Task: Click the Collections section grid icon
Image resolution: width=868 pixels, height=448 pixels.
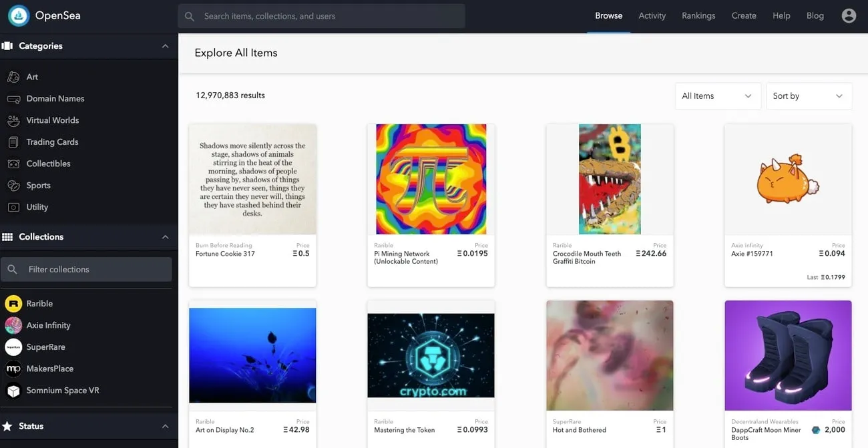Action: coord(7,237)
